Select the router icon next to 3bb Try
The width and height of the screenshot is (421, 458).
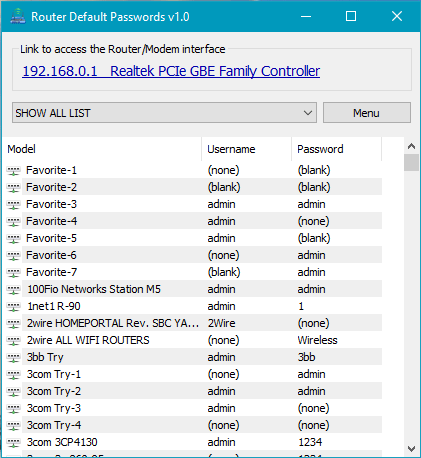pos(13,358)
